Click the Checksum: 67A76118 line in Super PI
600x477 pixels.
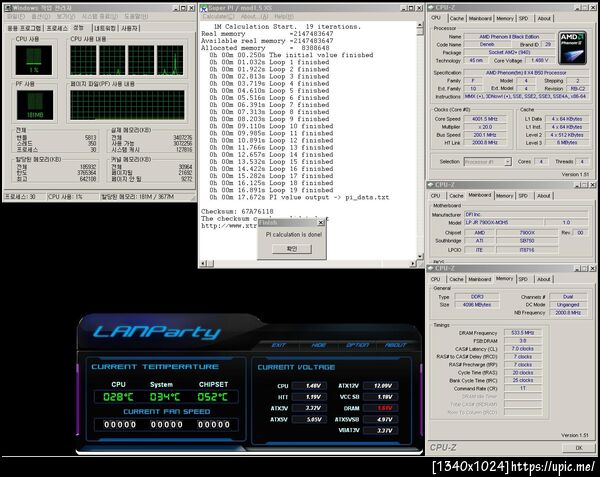[237, 212]
